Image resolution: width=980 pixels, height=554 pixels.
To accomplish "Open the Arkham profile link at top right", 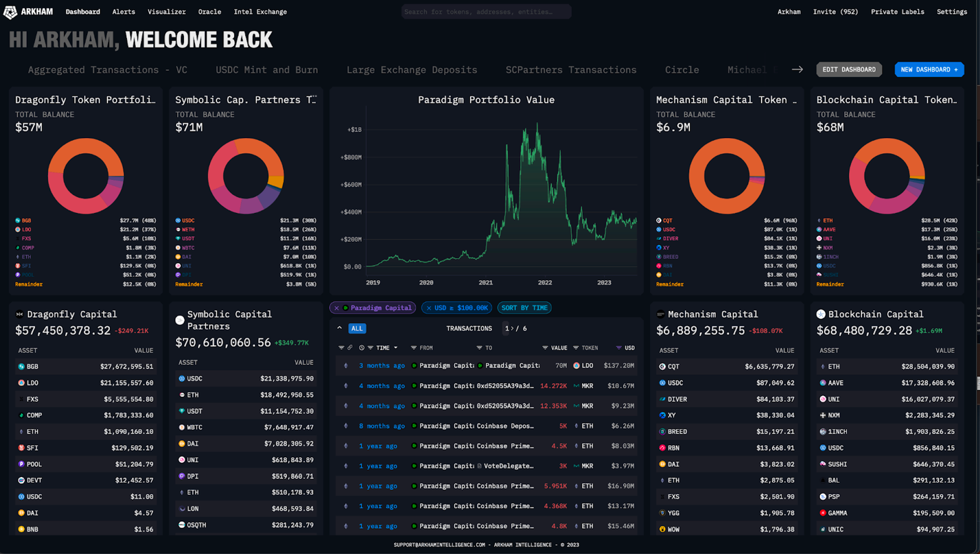I will pyautogui.click(x=789, y=12).
